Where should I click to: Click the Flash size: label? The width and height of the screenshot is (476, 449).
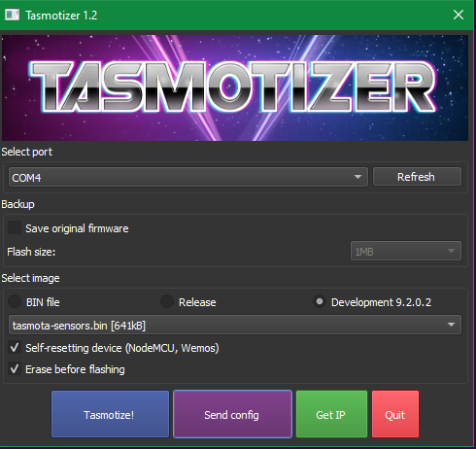(x=31, y=252)
